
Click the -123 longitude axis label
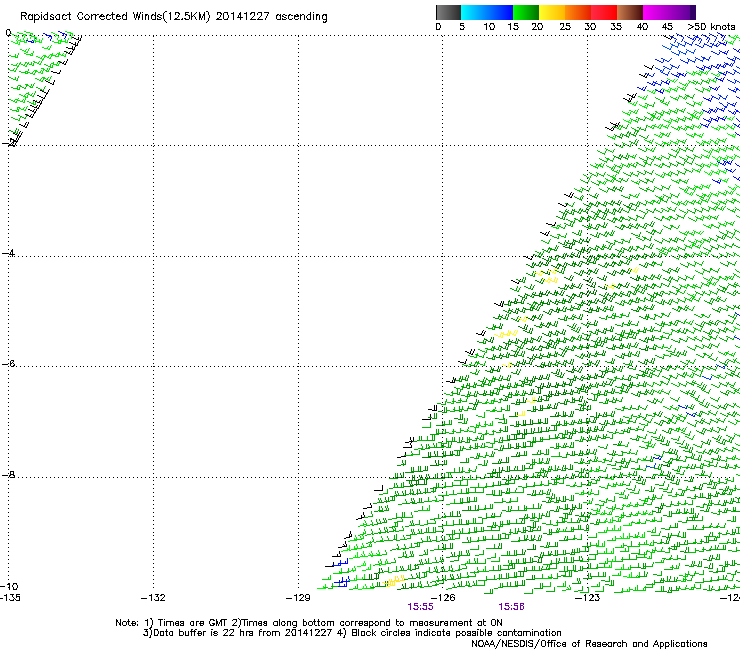coord(587,598)
